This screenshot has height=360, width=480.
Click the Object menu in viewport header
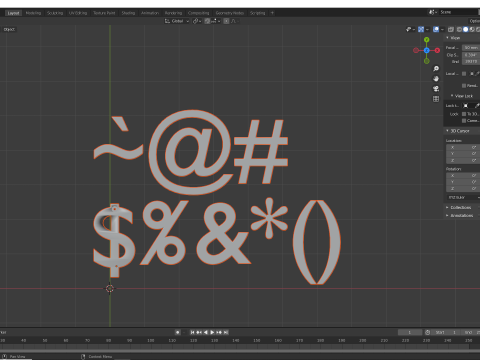point(9,29)
